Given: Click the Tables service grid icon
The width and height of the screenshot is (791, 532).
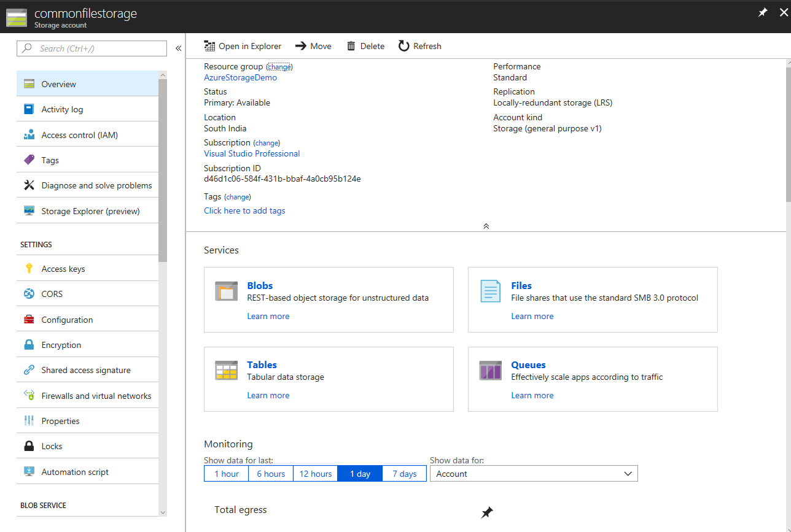Looking at the screenshot, I should point(226,371).
